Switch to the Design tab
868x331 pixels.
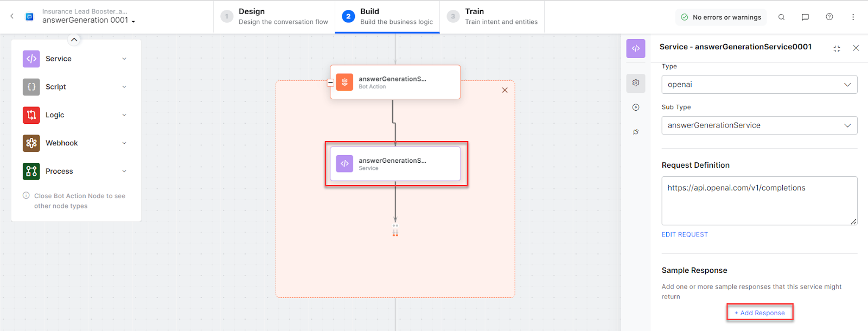click(x=275, y=17)
